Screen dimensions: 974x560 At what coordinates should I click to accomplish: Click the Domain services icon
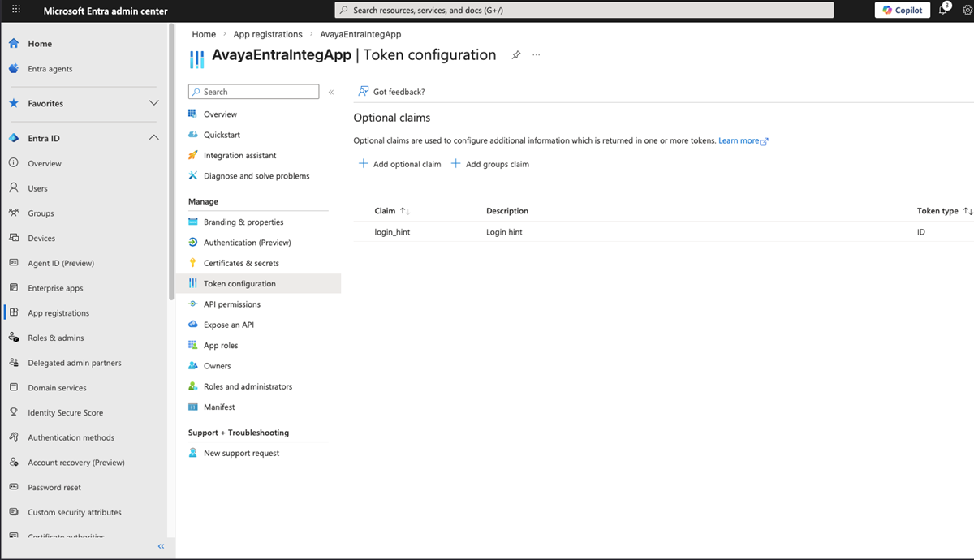point(14,388)
